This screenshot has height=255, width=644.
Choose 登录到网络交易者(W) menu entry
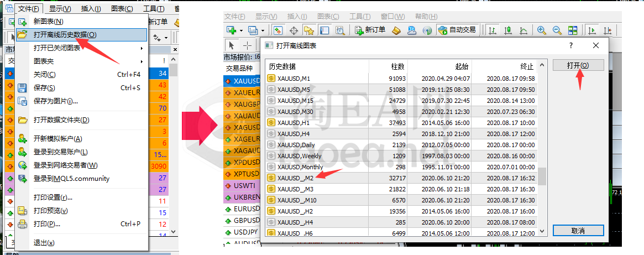[x=81, y=165]
